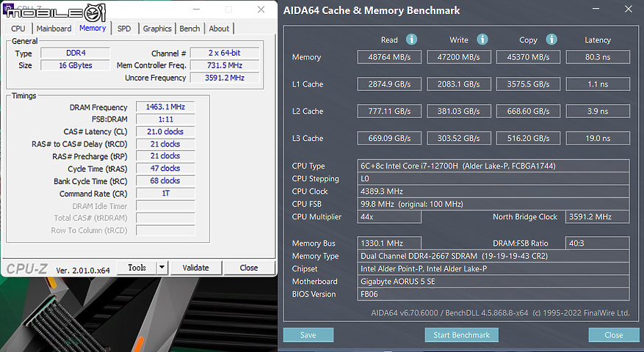Click North Bridge Clock 3591.2 MHz field
The height and width of the screenshot is (352, 644).
[x=598, y=216]
